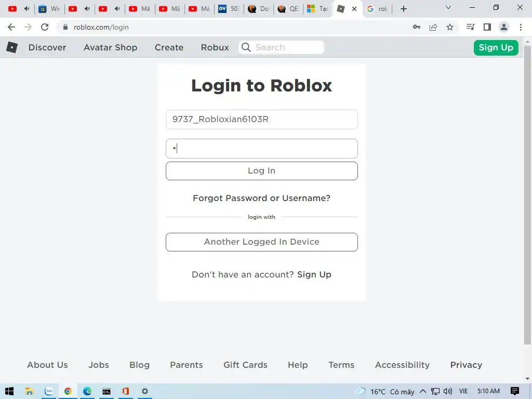Open Gift Cards footer link
Viewport: 532px width, 399px height.
[x=245, y=365]
